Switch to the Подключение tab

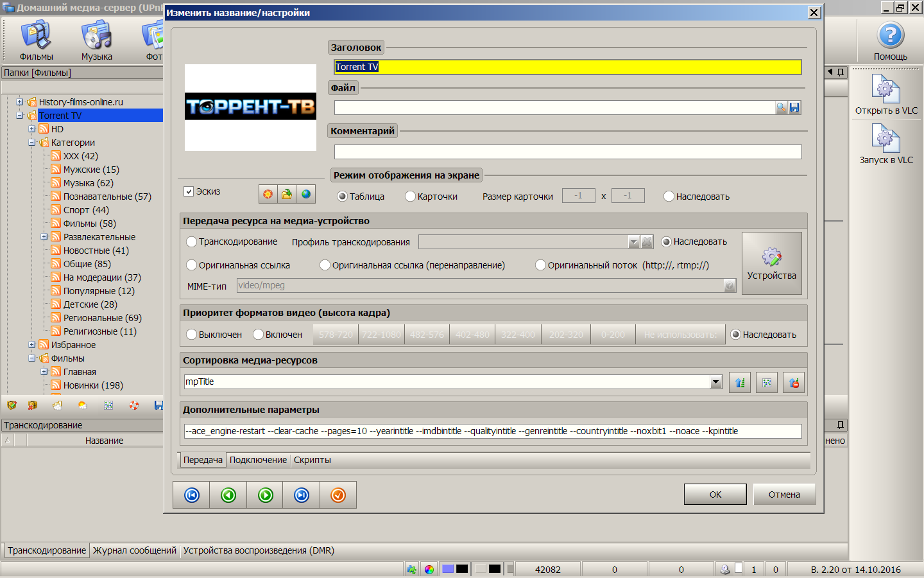[x=258, y=460]
